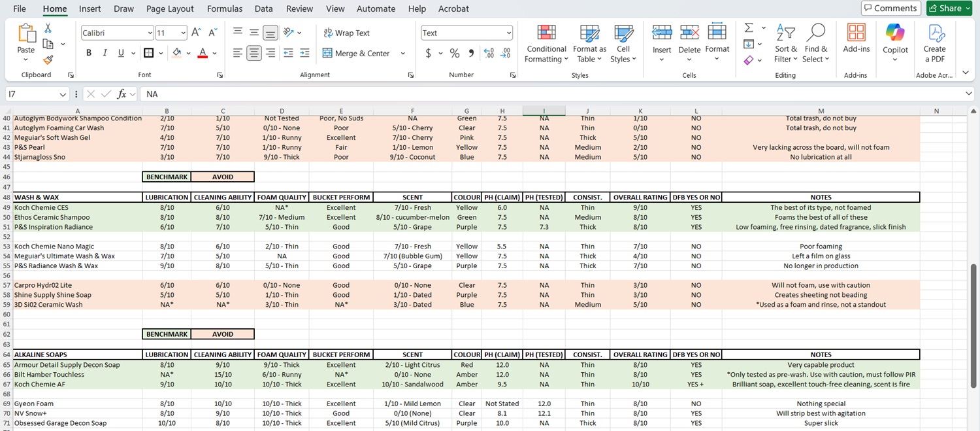The width and height of the screenshot is (980, 431).
Task: Click the Format Painter brush icon
Action: pos(48,60)
